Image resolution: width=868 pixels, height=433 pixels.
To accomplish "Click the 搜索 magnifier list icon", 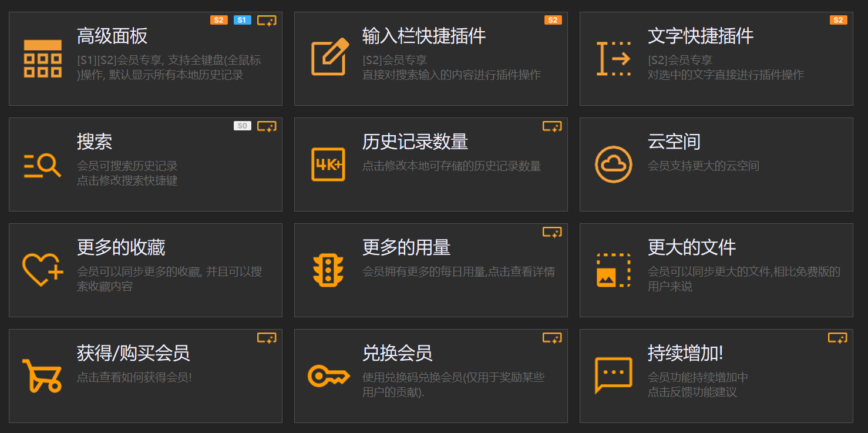I will [42, 165].
